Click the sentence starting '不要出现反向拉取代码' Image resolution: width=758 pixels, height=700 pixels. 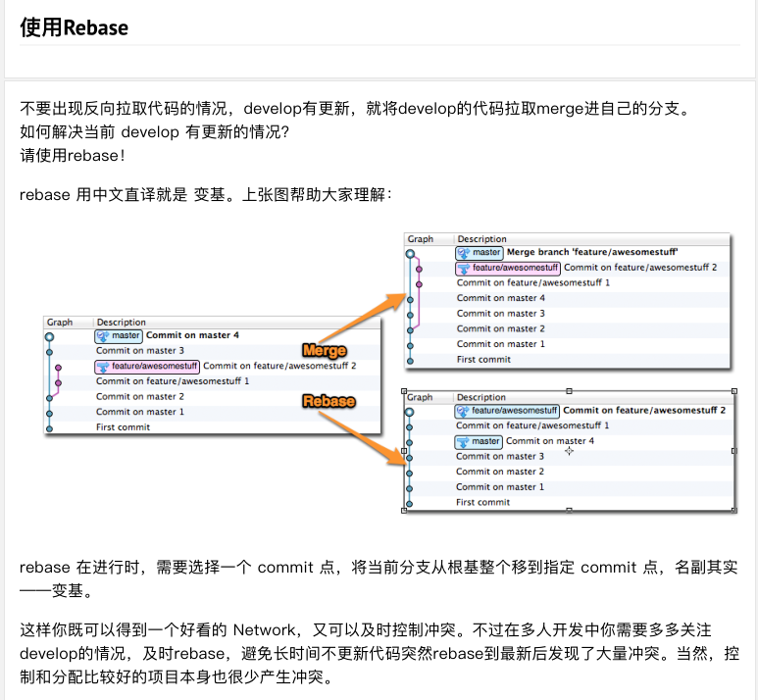tap(355, 108)
